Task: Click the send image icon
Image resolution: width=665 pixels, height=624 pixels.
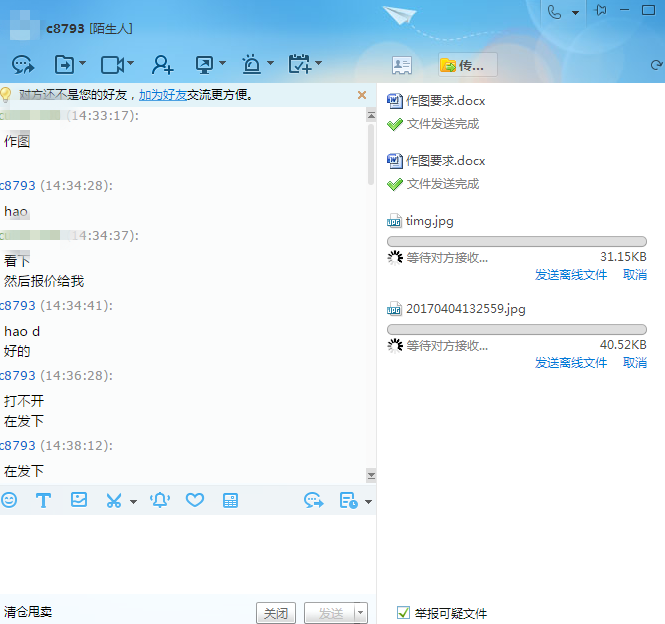Action: (78, 500)
